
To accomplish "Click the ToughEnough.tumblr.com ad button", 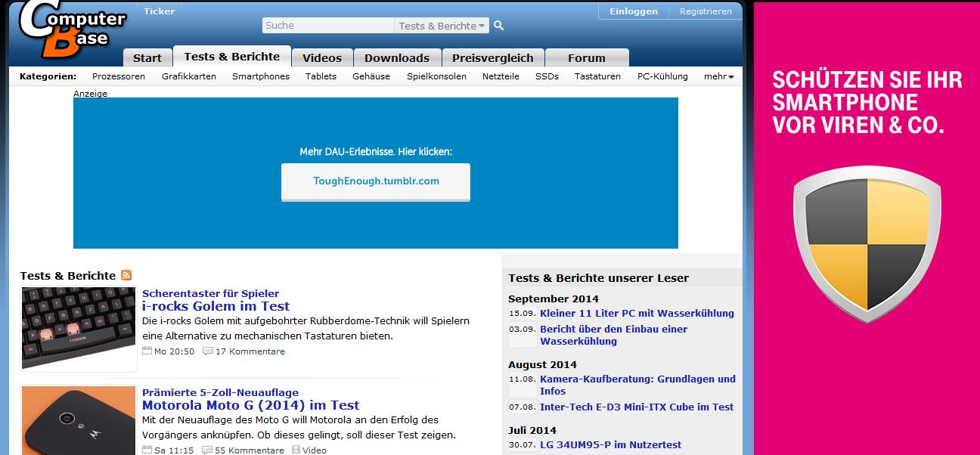I will pyautogui.click(x=376, y=181).
